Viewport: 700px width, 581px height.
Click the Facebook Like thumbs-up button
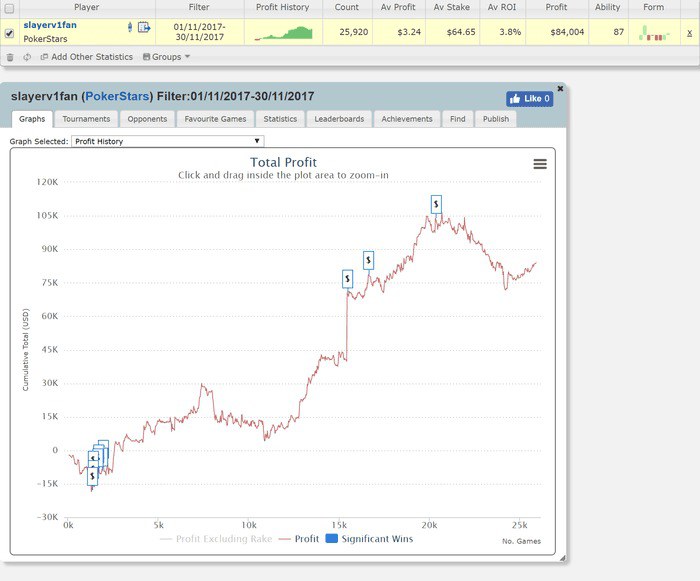tap(530, 99)
